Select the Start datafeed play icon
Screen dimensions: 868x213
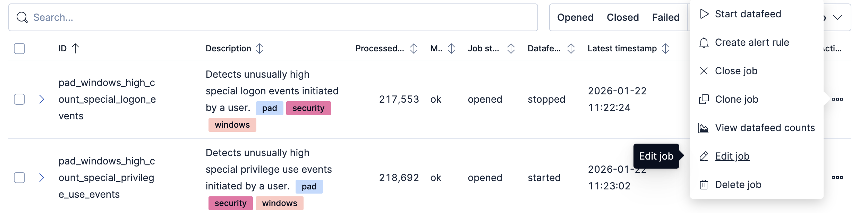click(x=705, y=14)
